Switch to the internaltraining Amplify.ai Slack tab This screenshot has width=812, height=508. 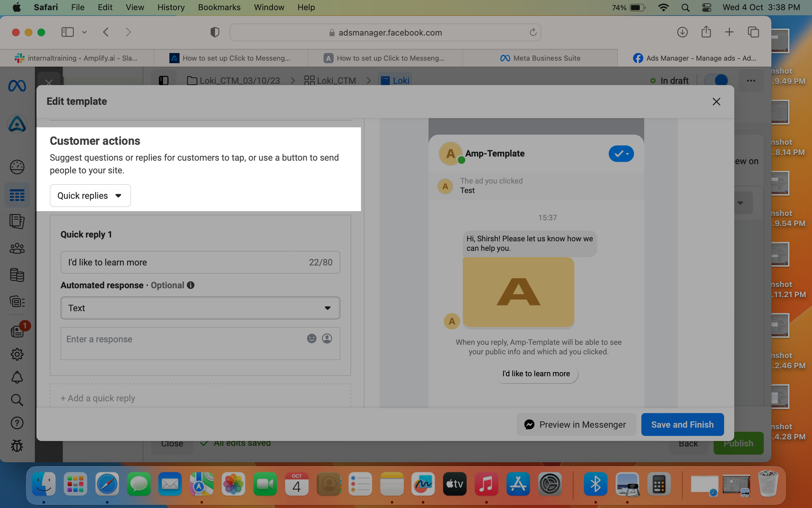click(76, 58)
